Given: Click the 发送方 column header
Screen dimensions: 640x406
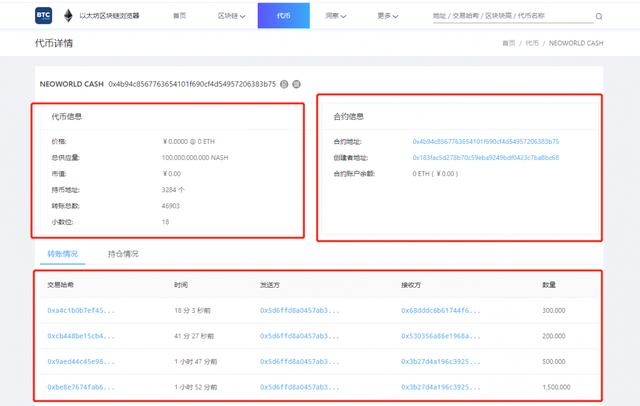Looking at the screenshot, I should 270,285.
